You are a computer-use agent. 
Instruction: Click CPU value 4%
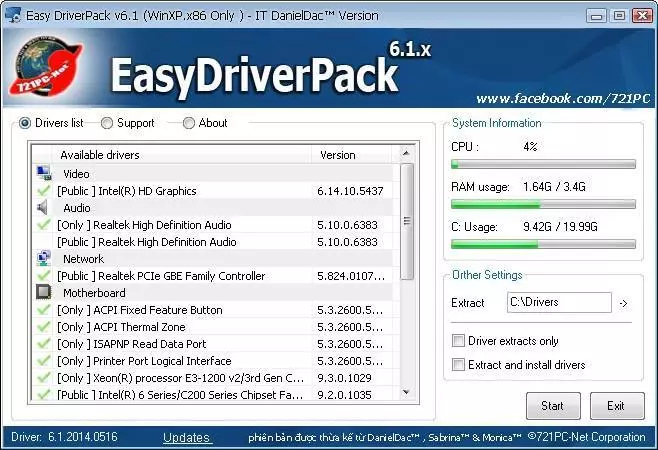click(530, 147)
